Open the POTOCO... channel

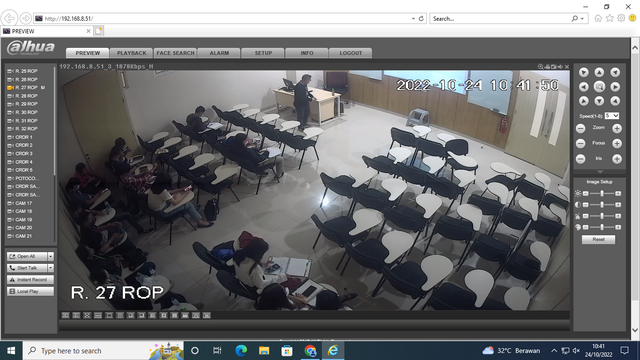[23, 178]
